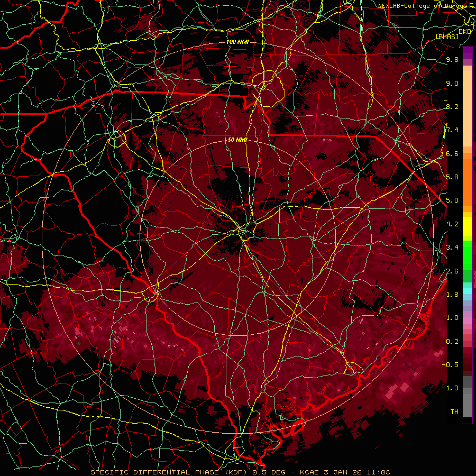Click the [PHAS] label above the color scale
476x476 pixels.
click(x=447, y=36)
